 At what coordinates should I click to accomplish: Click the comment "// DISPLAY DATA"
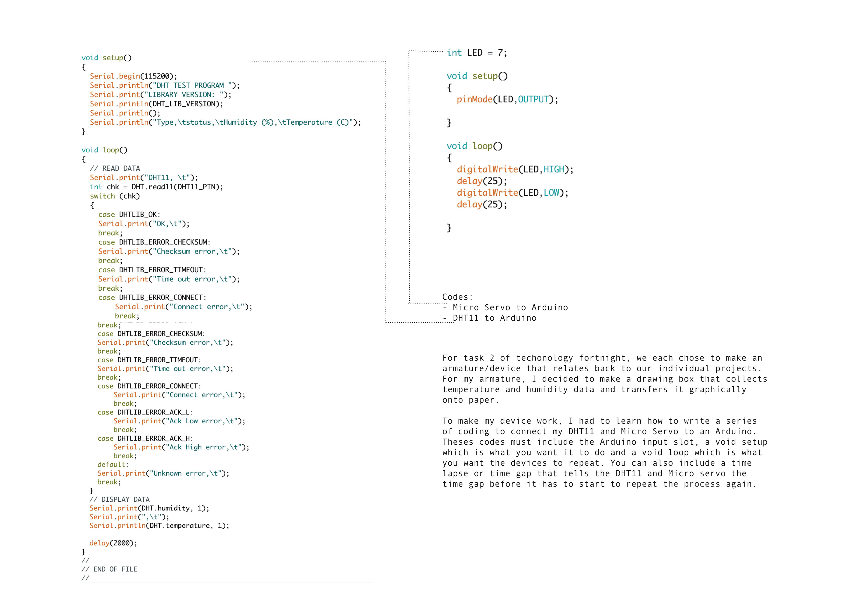pyautogui.click(x=120, y=499)
